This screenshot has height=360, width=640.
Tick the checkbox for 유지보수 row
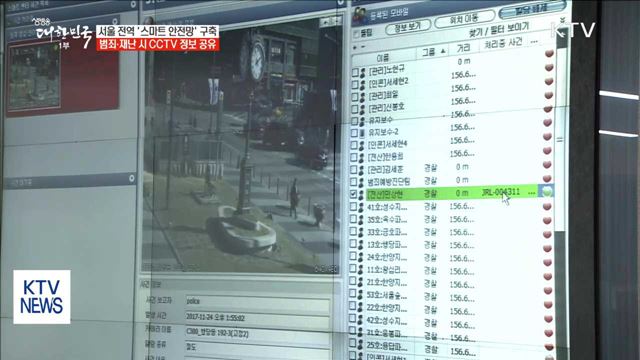(354, 121)
